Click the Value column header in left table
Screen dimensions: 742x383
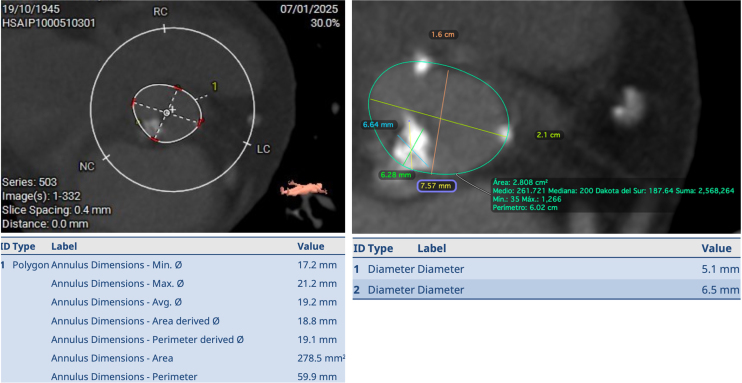[x=310, y=246]
